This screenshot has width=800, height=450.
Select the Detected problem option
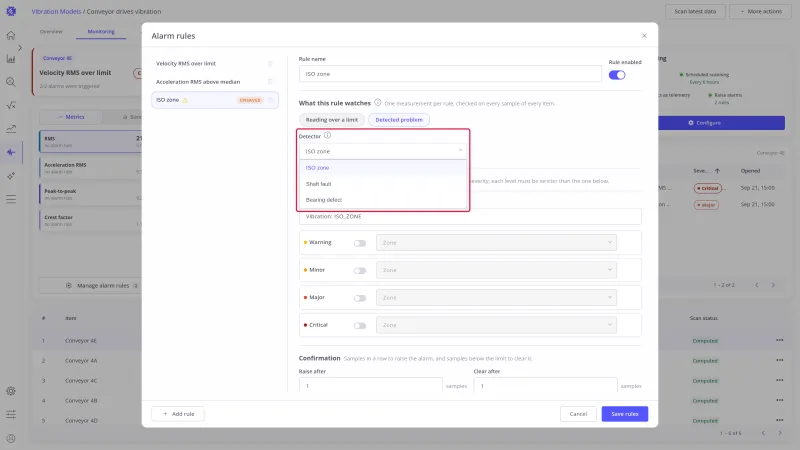point(399,120)
